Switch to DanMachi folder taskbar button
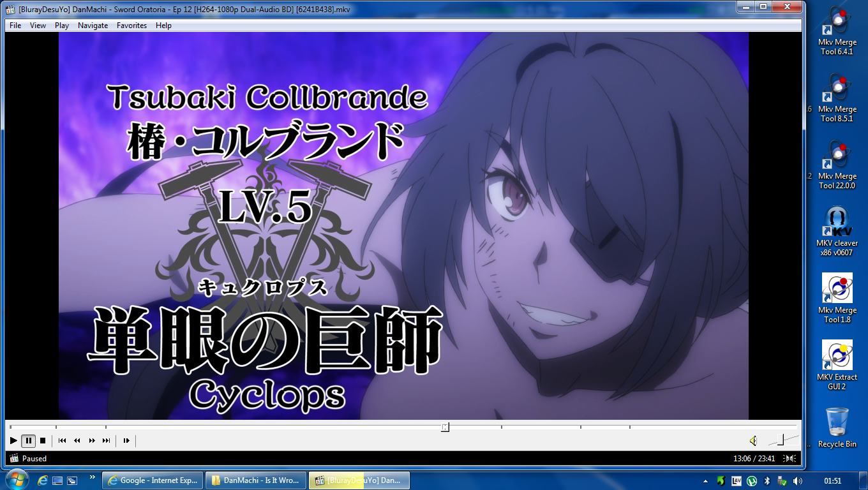The width and height of the screenshot is (868, 490). (257, 480)
